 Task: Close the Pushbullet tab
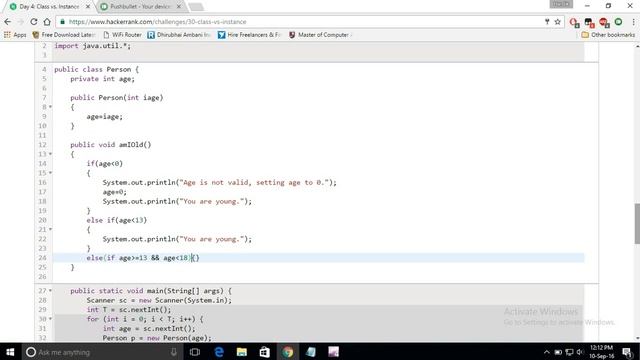tap(179, 7)
